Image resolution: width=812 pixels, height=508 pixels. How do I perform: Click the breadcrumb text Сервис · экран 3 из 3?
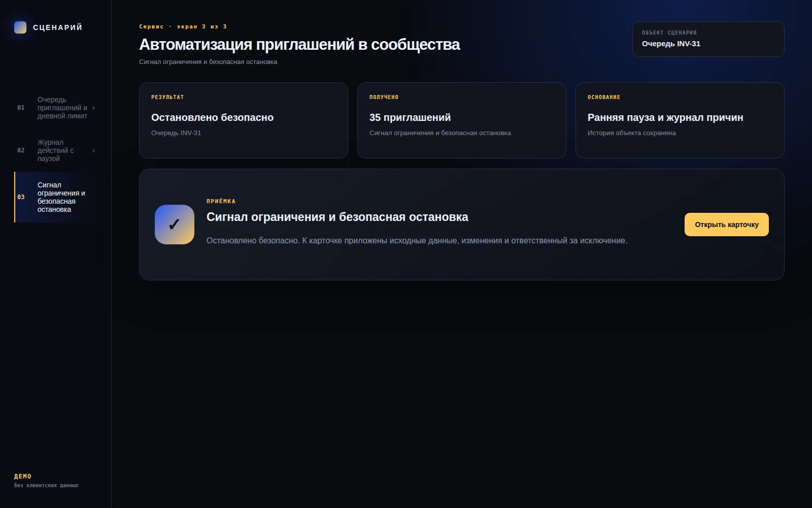click(x=183, y=26)
